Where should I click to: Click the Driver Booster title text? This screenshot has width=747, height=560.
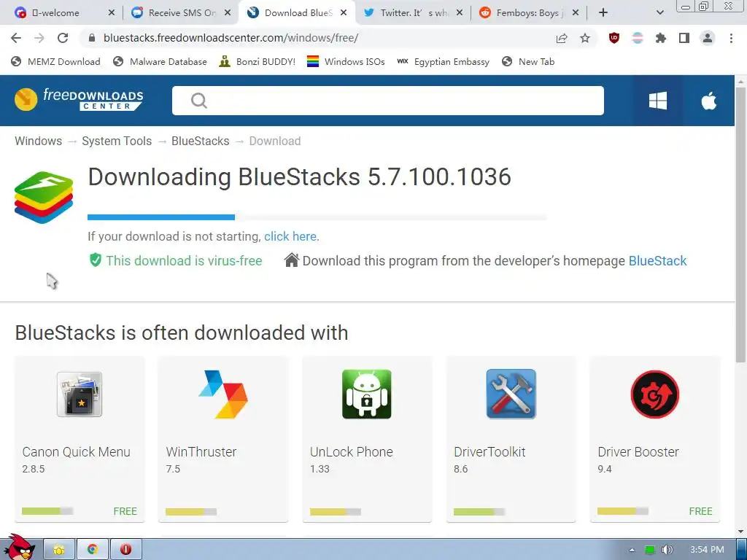tap(638, 452)
